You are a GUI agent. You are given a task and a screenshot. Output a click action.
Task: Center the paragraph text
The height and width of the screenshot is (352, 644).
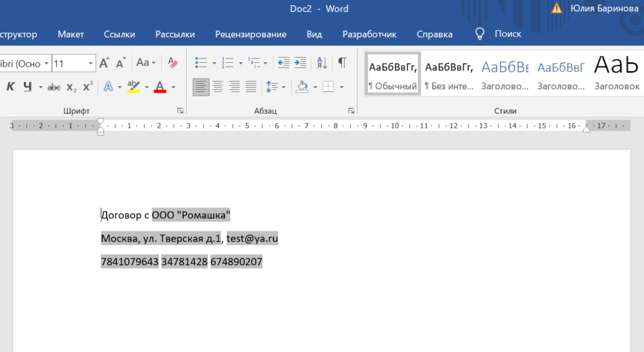coord(218,87)
